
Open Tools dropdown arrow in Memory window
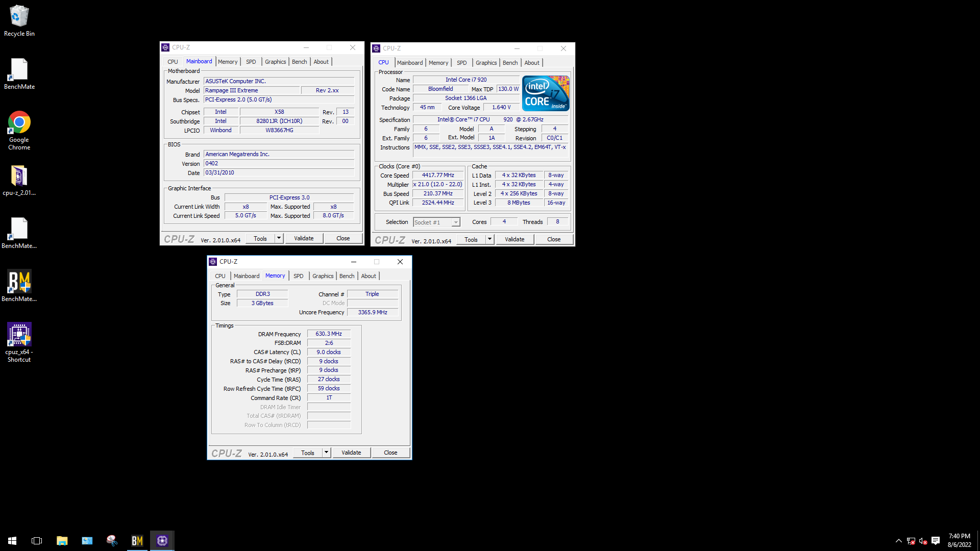coord(326,453)
